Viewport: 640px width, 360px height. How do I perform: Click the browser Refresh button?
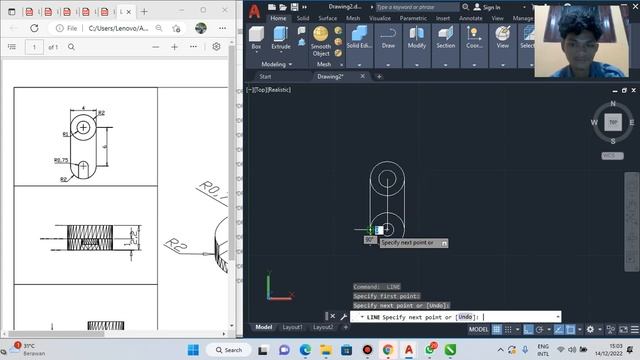pos(34,28)
